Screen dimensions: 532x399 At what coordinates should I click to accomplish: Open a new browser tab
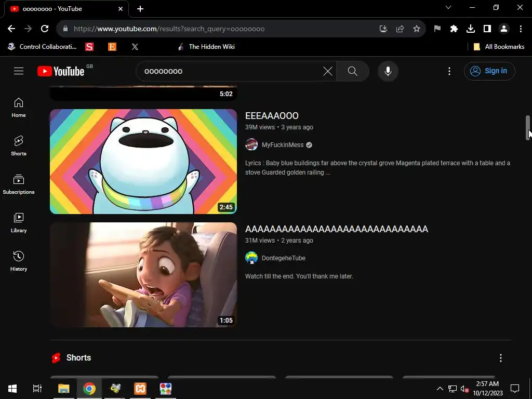tap(140, 9)
